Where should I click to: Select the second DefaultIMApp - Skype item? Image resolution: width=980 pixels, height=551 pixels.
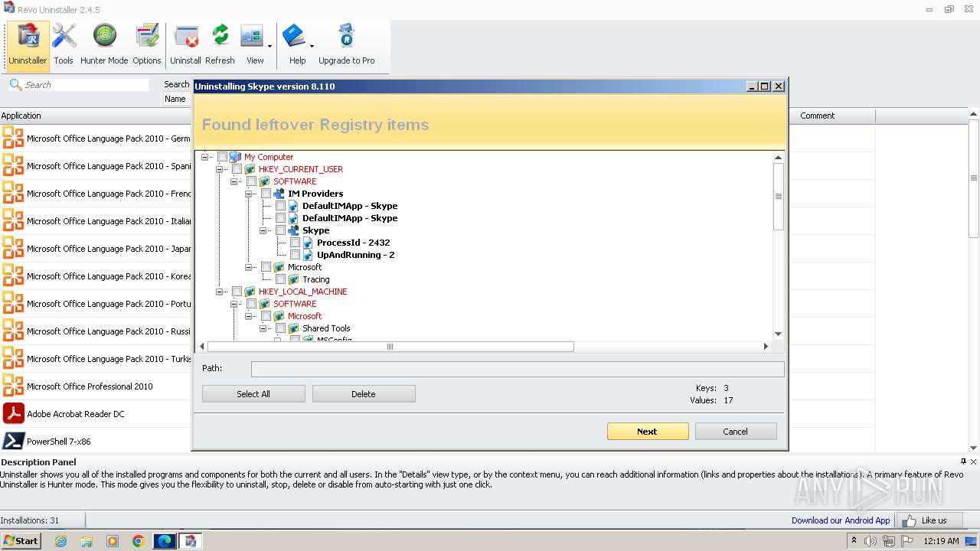[x=350, y=218]
